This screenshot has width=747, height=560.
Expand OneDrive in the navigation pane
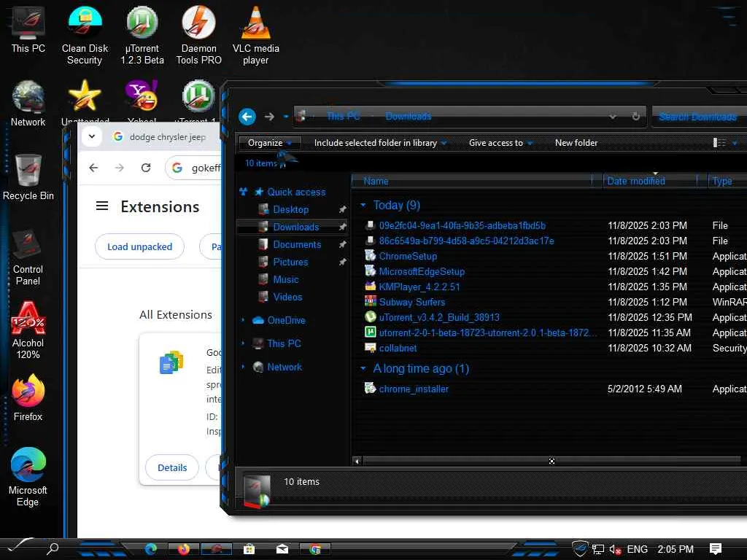coord(243,321)
